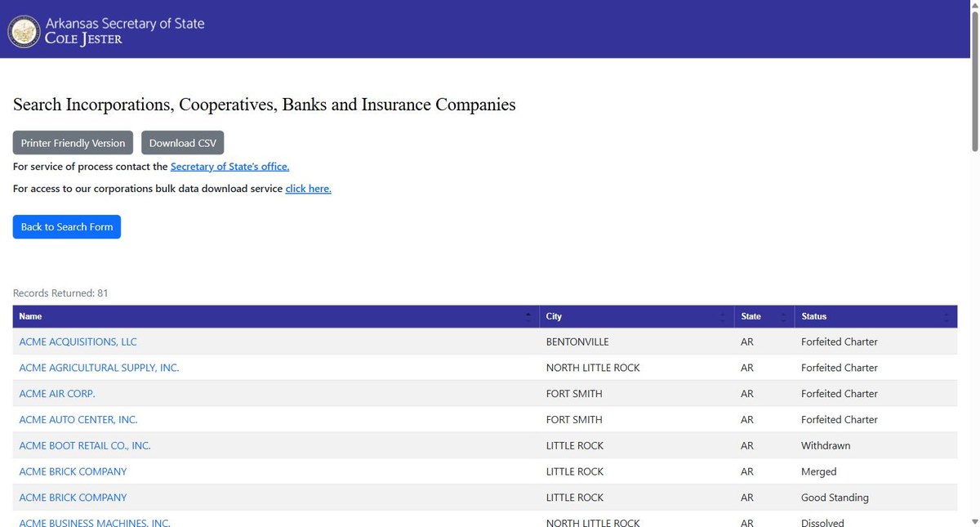This screenshot has height=527, width=980.
Task: Open ACME AIR CORP. record
Action: point(57,394)
